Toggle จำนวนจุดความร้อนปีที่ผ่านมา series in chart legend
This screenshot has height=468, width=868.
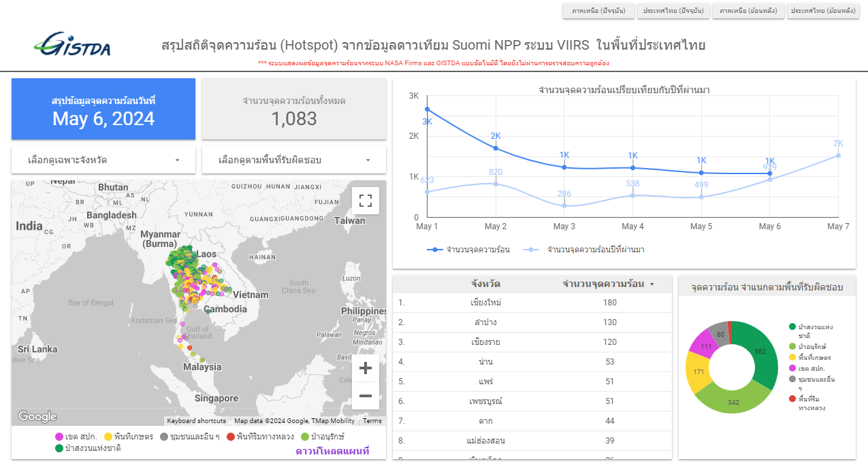[588, 250]
